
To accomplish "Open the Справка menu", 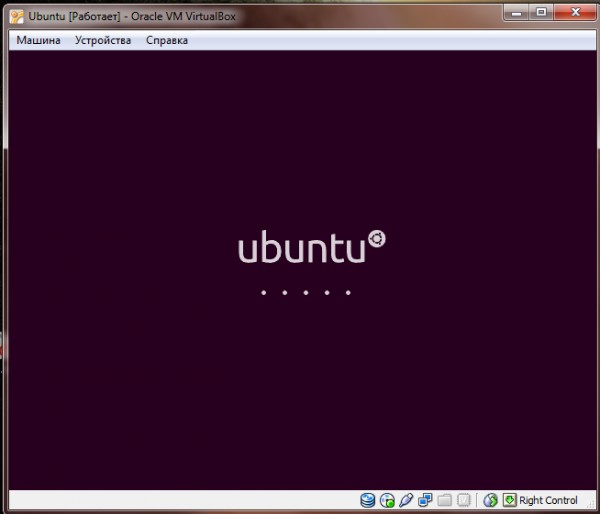I will 167,40.
